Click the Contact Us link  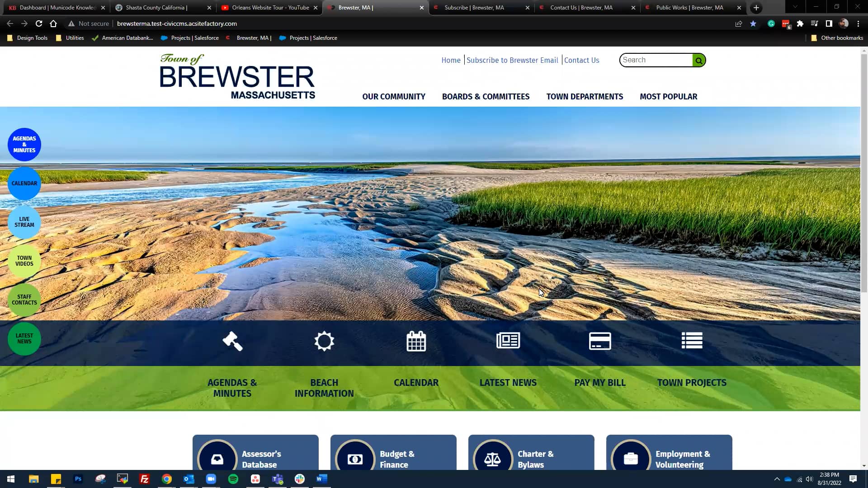tap(582, 60)
